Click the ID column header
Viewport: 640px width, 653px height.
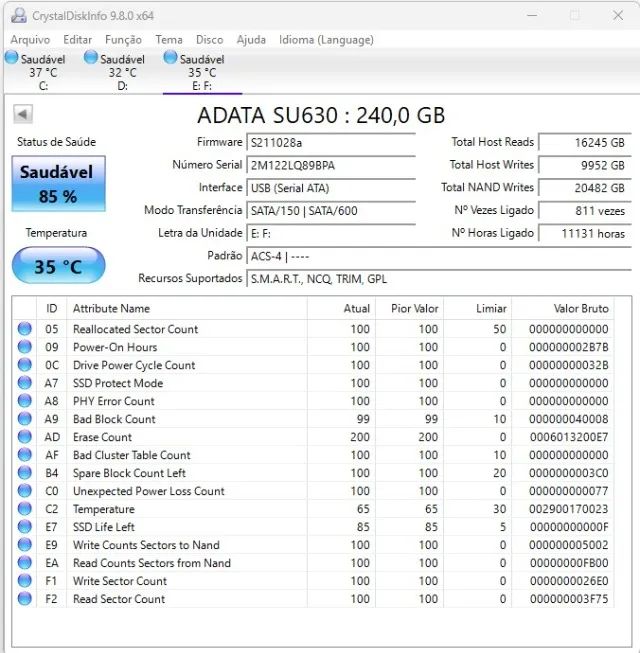point(51,308)
